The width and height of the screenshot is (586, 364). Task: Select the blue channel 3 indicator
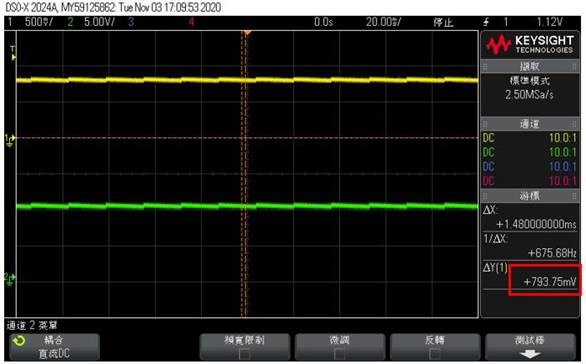pos(131,22)
